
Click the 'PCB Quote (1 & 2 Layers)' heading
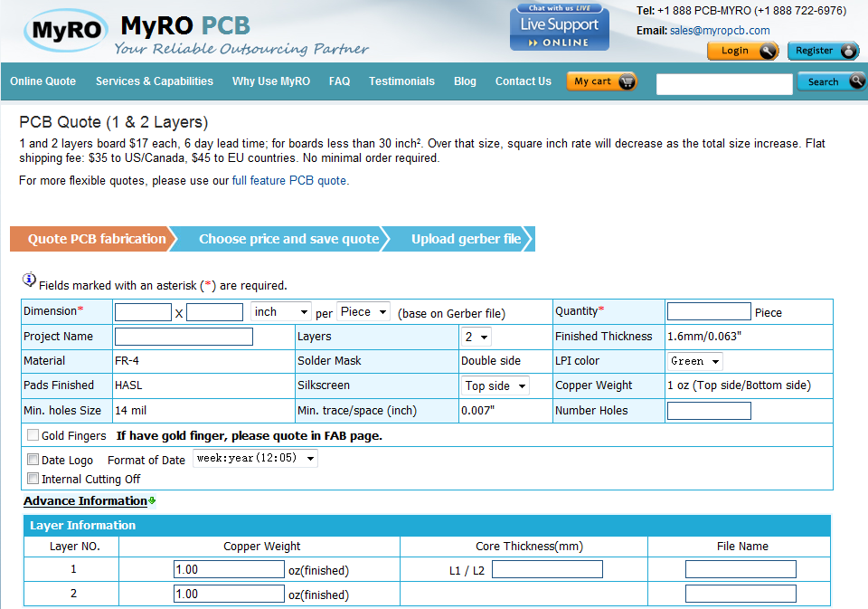pyautogui.click(x=114, y=122)
